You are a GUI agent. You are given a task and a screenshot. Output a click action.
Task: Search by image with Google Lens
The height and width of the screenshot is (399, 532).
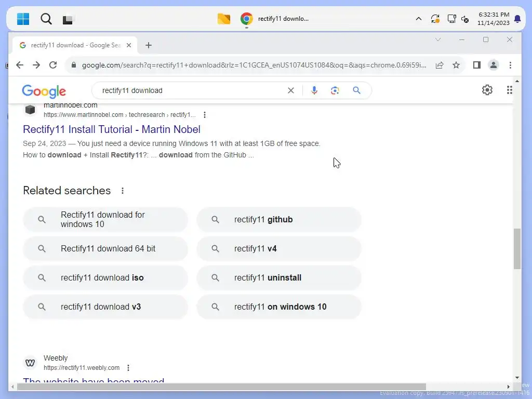(335, 90)
